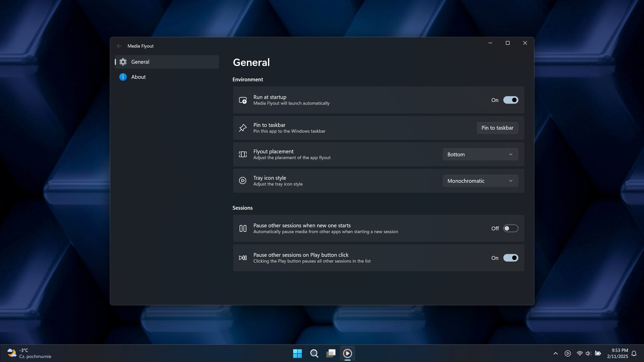This screenshot has width=644, height=362.
Task: Open Task View from the taskbar
Action: point(331,353)
